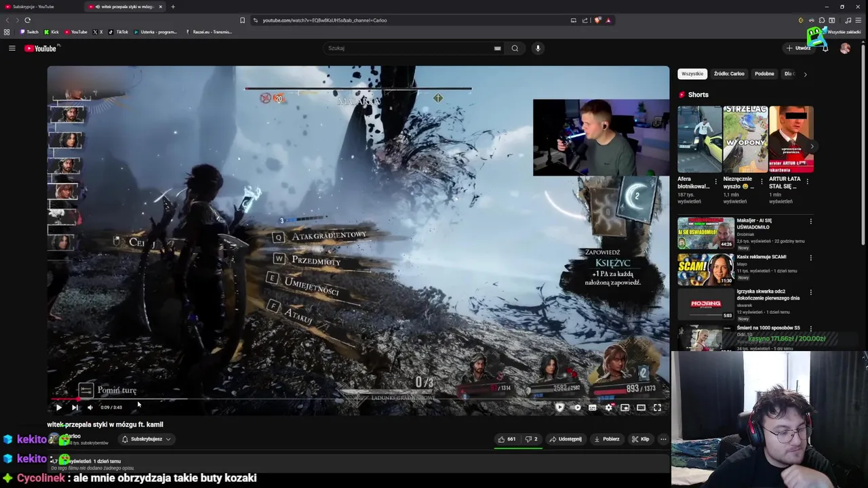Open tab grid icon in bookmarks bar
Image resolution: width=868 pixels, height=488 pixels.
[7, 32]
